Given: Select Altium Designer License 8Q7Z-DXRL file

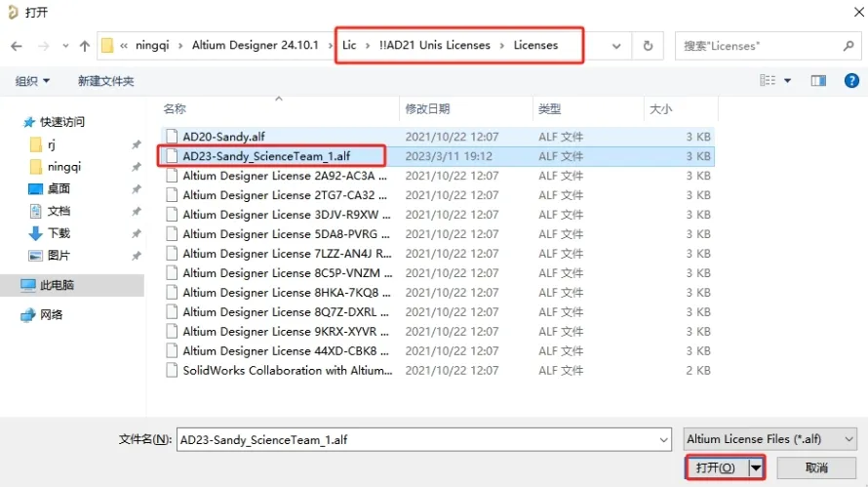Looking at the screenshot, I should click(286, 312).
